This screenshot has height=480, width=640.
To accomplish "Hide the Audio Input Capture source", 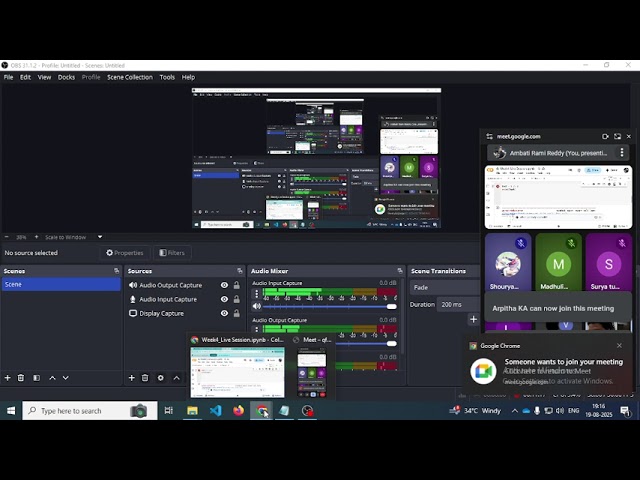I will pyautogui.click(x=224, y=299).
